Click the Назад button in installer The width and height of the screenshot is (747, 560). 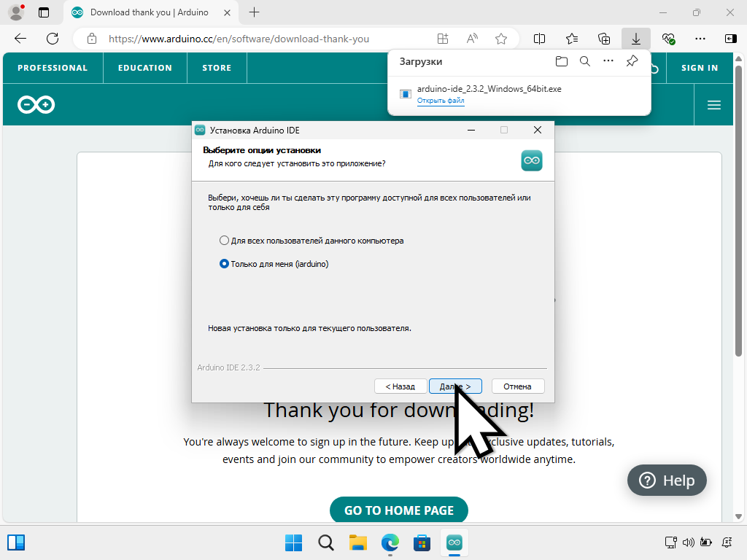point(400,386)
